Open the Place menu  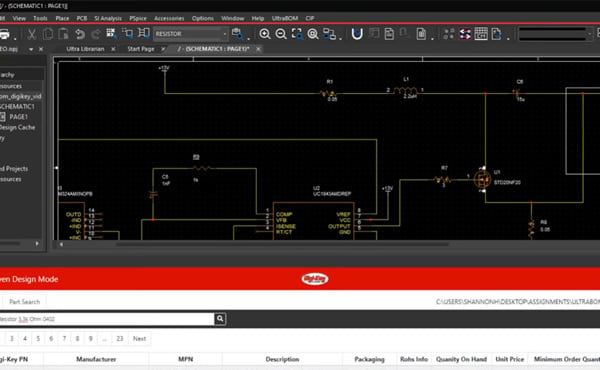[62, 18]
